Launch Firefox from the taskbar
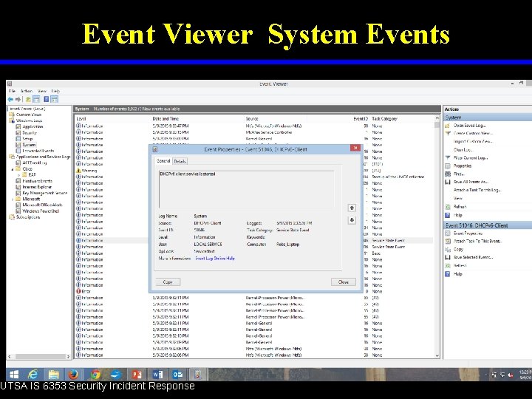 pyautogui.click(x=73, y=374)
